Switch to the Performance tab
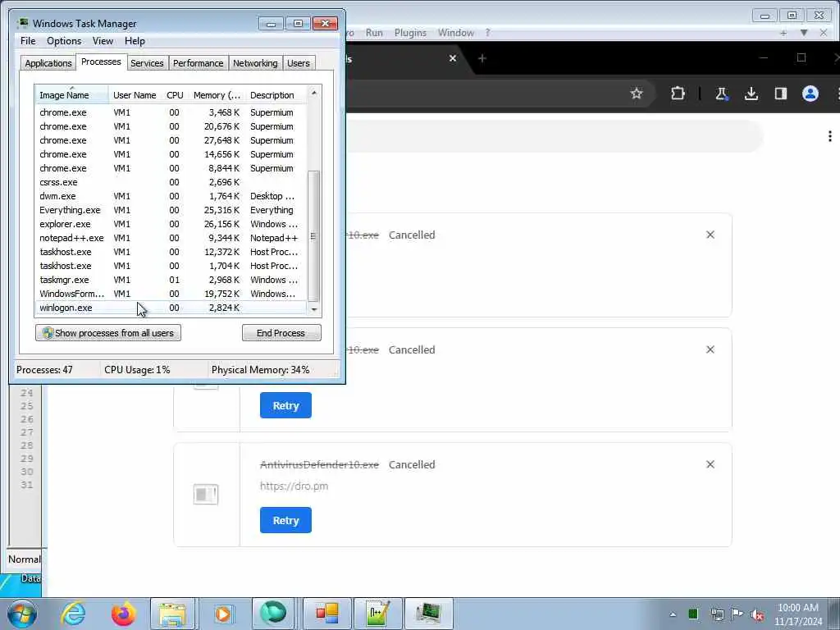The width and height of the screenshot is (840, 630). tap(198, 63)
